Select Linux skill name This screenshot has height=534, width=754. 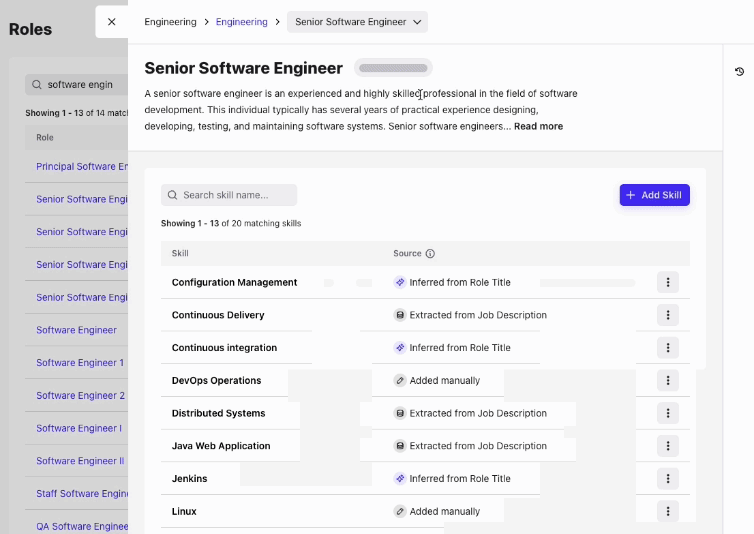coord(184,511)
